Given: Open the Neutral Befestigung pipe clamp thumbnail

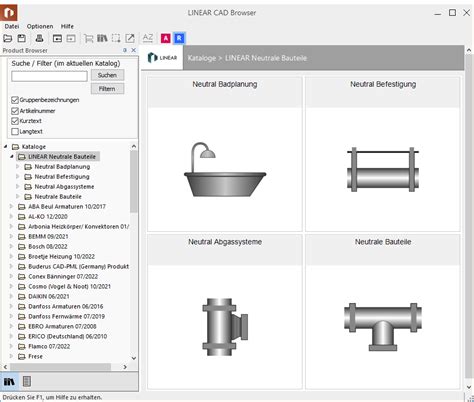Looking at the screenshot, I should click(x=383, y=169).
